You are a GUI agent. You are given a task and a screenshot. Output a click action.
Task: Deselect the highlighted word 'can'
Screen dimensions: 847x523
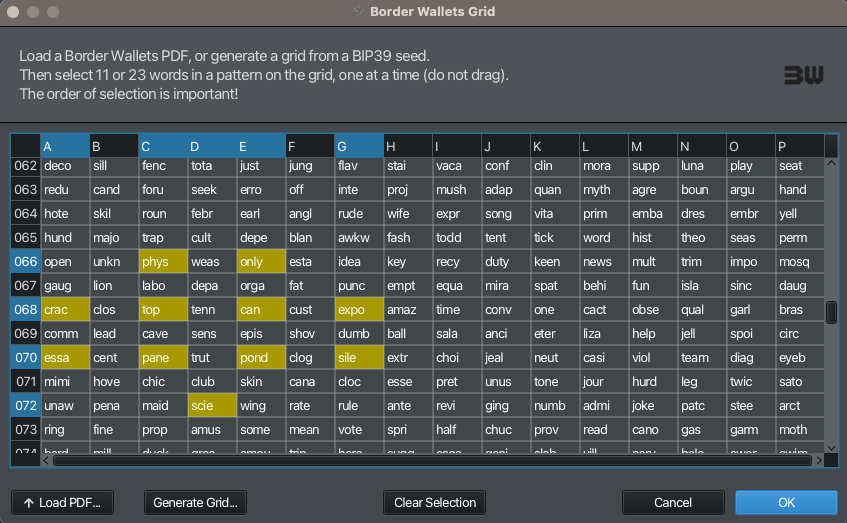[261, 310]
